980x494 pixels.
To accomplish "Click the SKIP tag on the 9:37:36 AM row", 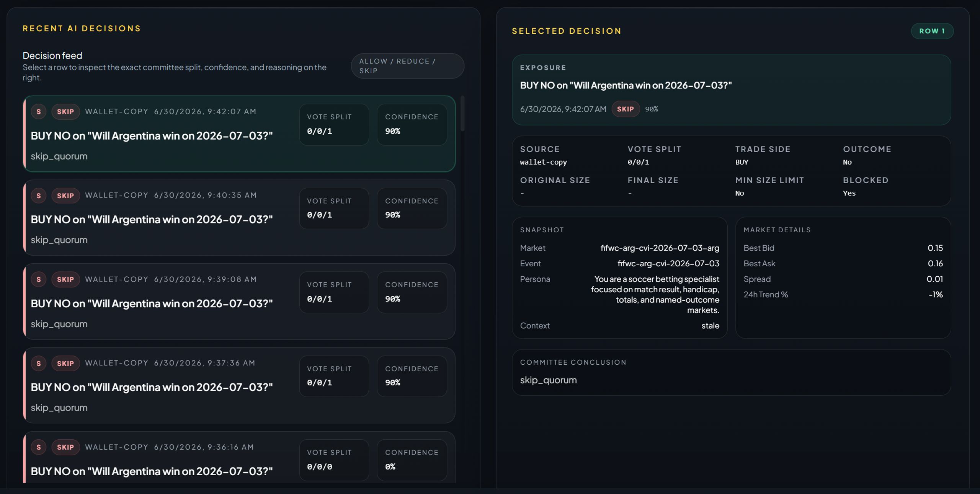I will (x=65, y=364).
